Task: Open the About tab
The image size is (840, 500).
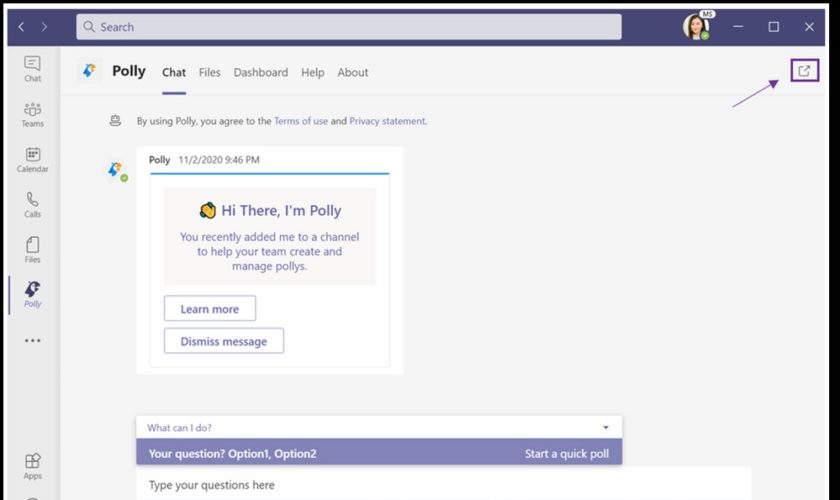Action: click(352, 73)
